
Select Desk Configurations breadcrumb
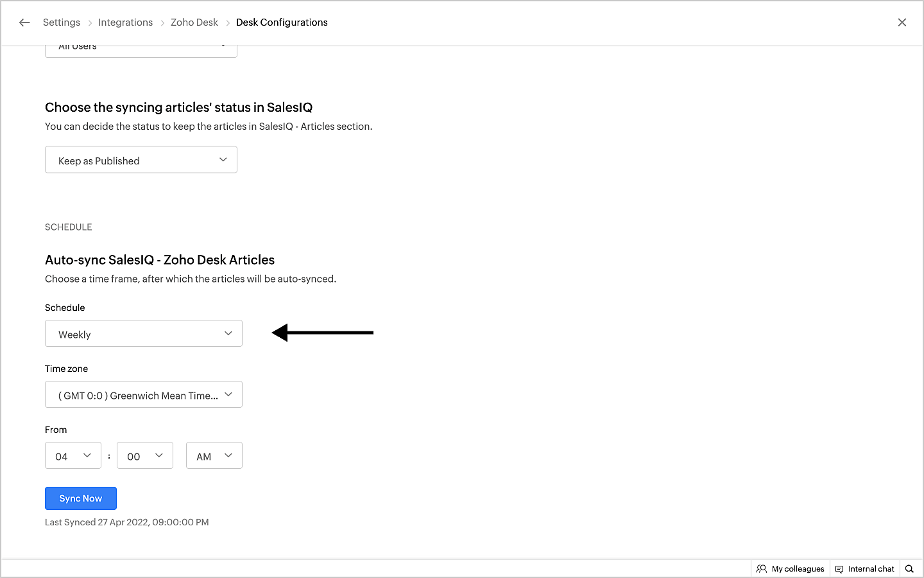282,22
